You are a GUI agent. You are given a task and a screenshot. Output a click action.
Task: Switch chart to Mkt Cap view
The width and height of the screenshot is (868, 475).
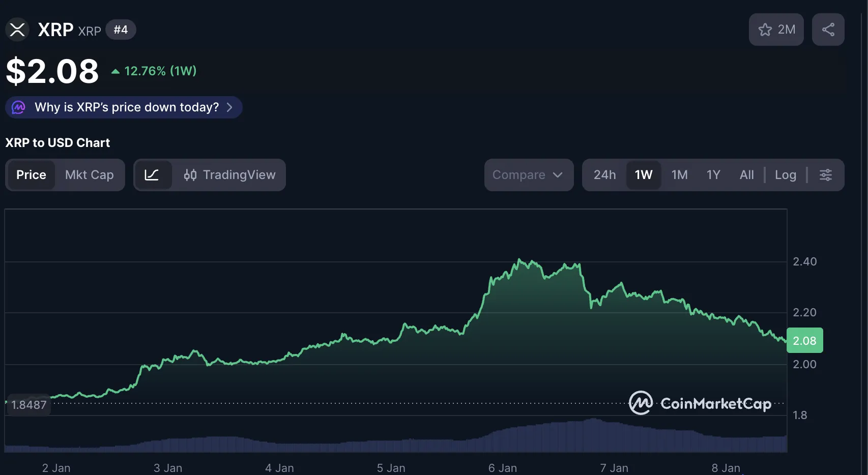[89, 175]
